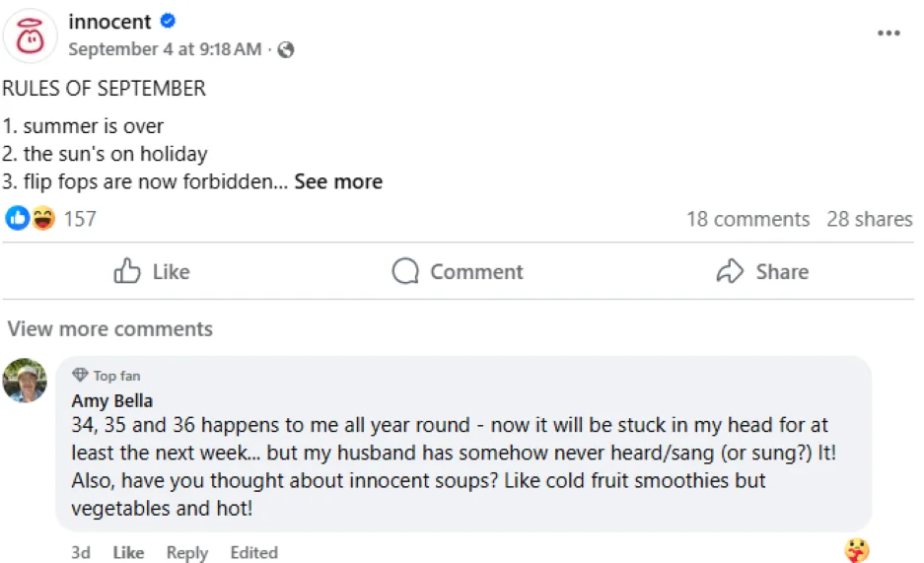Click Amy Bella's profile picture
The width and height of the screenshot is (924, 563).
coord(25,380)
